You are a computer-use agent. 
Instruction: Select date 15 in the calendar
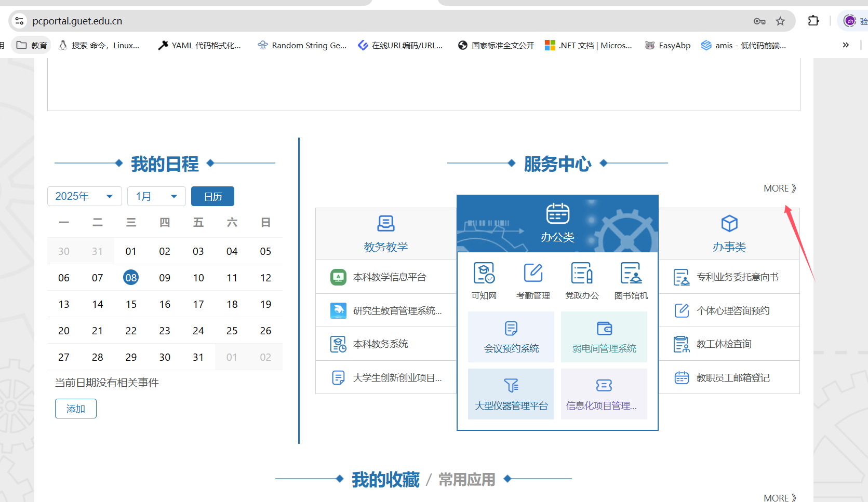[131, 304]
